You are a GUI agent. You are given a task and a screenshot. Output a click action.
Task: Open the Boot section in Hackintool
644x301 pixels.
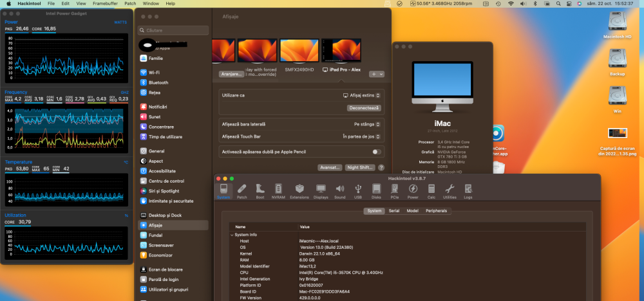click(x=260, y=192)
